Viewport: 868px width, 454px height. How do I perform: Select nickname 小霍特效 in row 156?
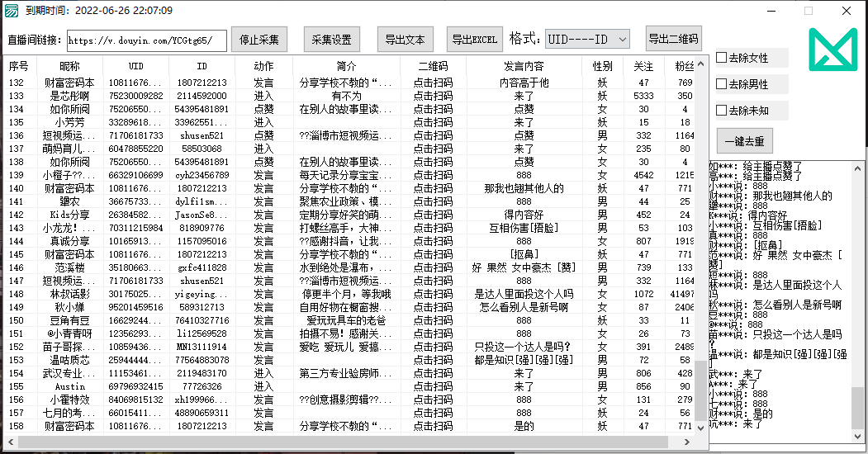coord(69,400)
